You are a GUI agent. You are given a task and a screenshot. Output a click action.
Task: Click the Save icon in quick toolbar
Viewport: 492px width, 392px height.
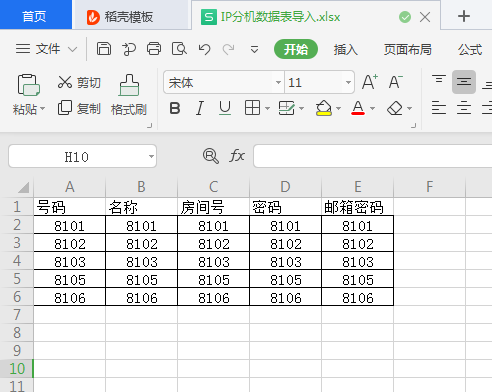(x=104, y=49)
